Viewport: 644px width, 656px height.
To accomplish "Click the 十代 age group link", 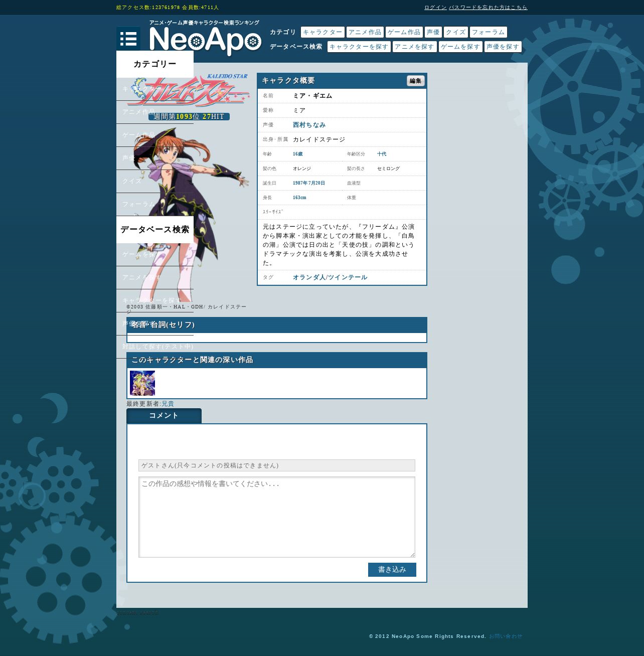I will (x=382, y=154).
